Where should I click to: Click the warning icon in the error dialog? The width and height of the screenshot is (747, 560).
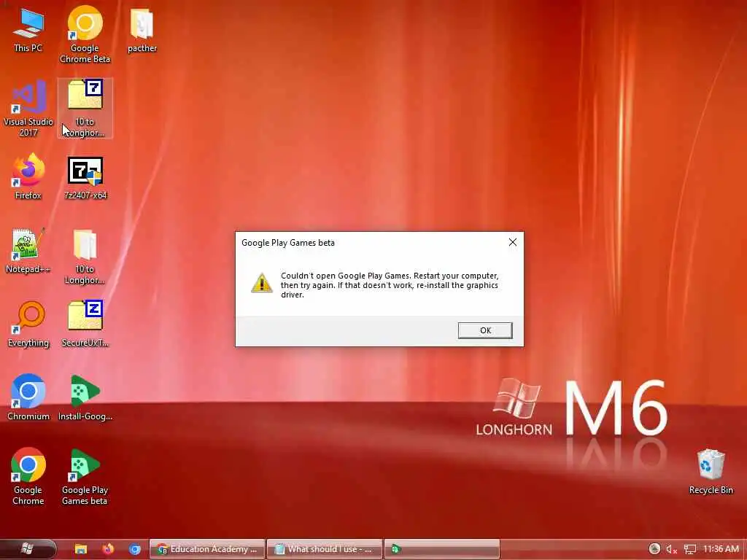(262, 283)
